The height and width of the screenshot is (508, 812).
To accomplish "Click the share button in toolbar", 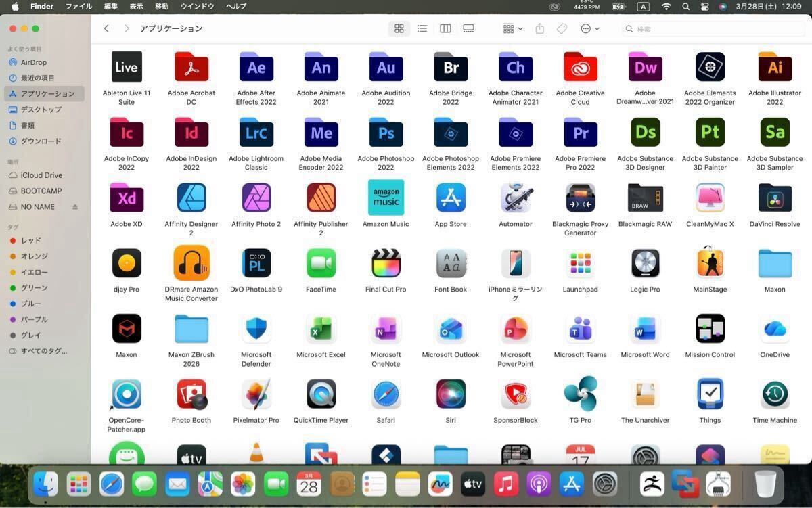I will (539, 28).
